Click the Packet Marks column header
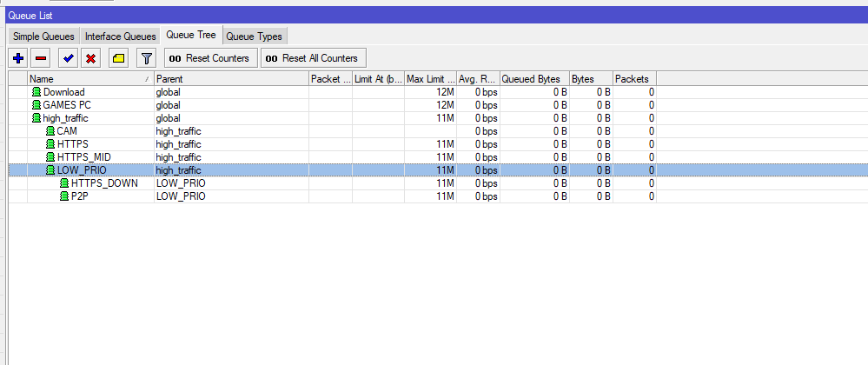 (330, 79)
